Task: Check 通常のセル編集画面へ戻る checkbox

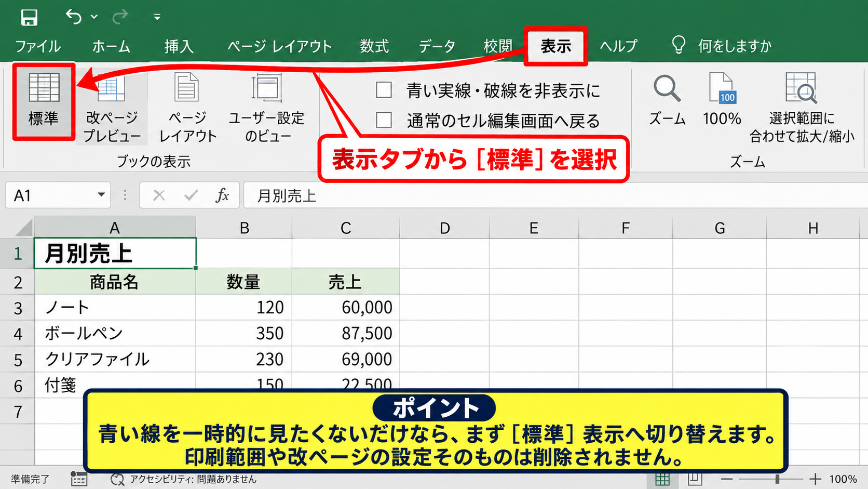Action: coord(384,120)
